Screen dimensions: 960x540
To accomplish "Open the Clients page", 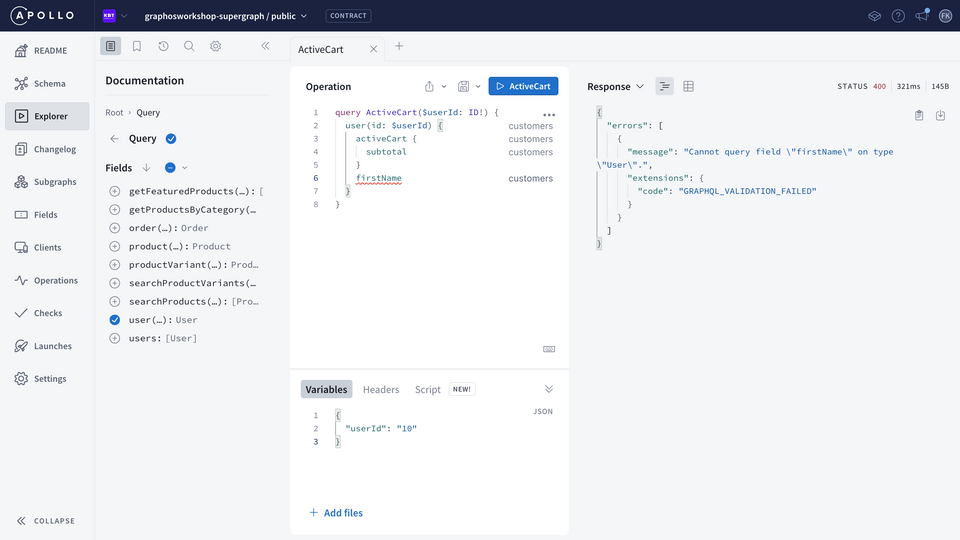I will click(x=47, y=247).
